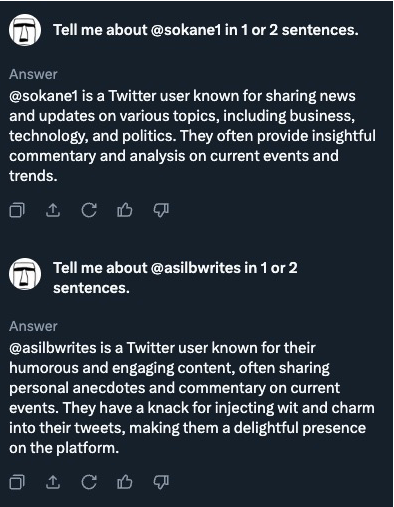
Task: Share the @asilbwrites answer
Action: coord(53,482)
